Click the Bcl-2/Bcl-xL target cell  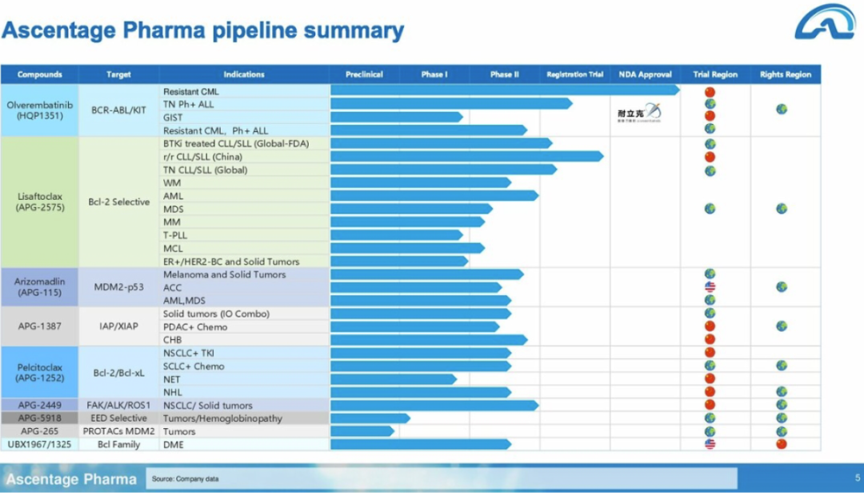click(118, 373)
